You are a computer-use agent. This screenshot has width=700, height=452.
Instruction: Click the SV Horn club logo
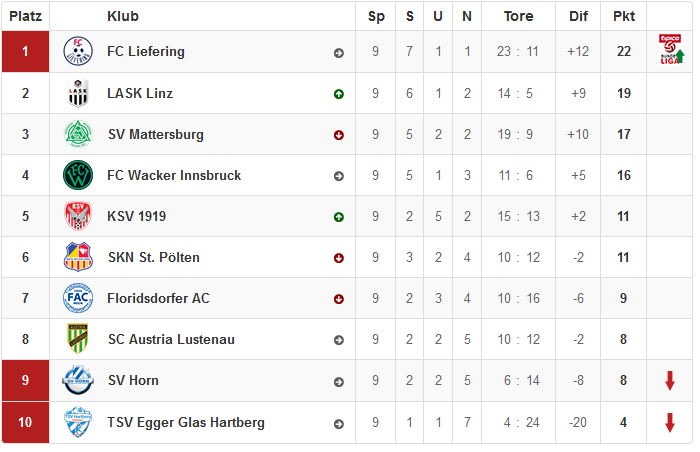[78, 380]
